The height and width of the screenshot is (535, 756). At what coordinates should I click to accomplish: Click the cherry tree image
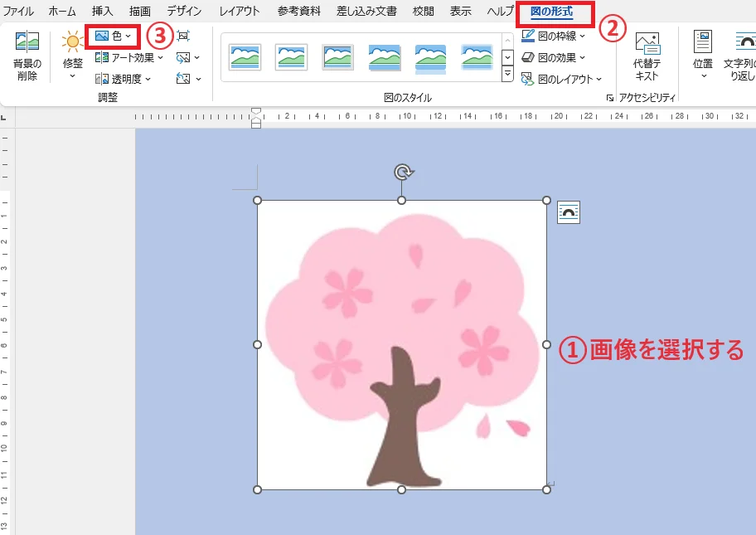tap(401, 345)
